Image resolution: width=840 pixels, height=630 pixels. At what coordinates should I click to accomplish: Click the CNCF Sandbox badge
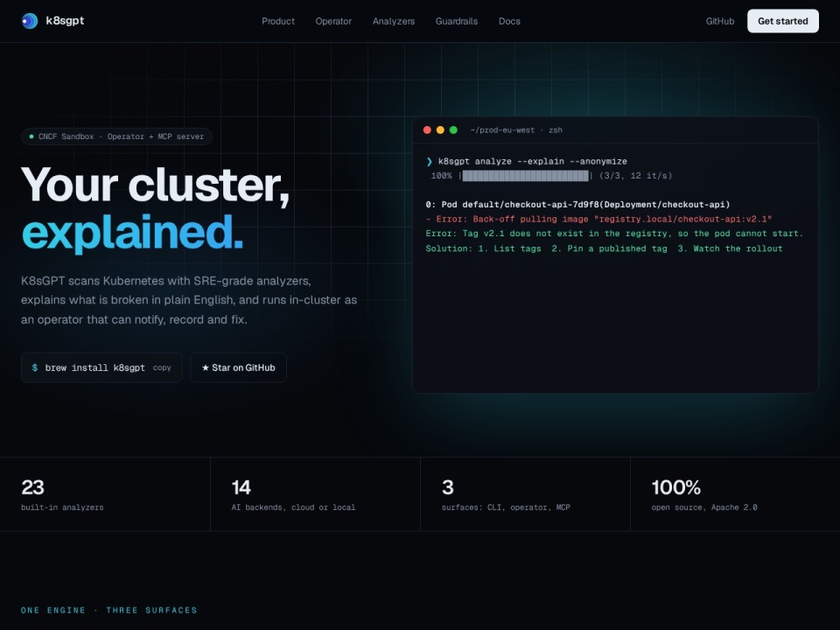(116, 136)
